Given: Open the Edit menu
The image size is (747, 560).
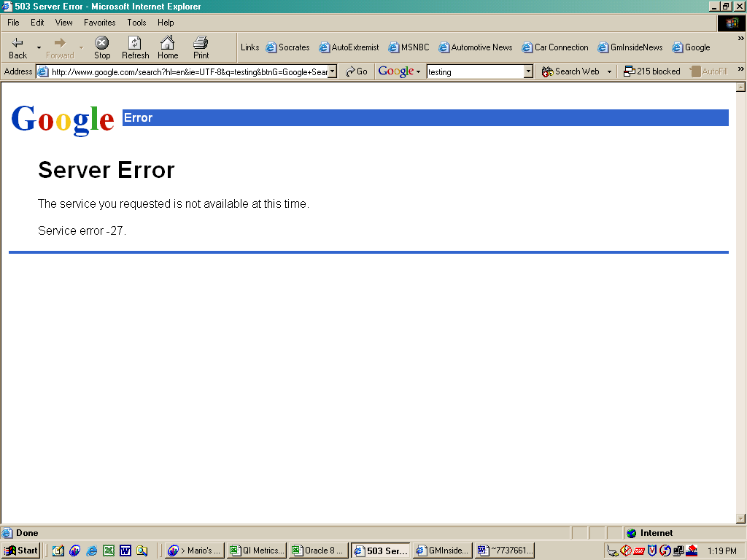Looking at the screenshot, I should coord(37,23).
